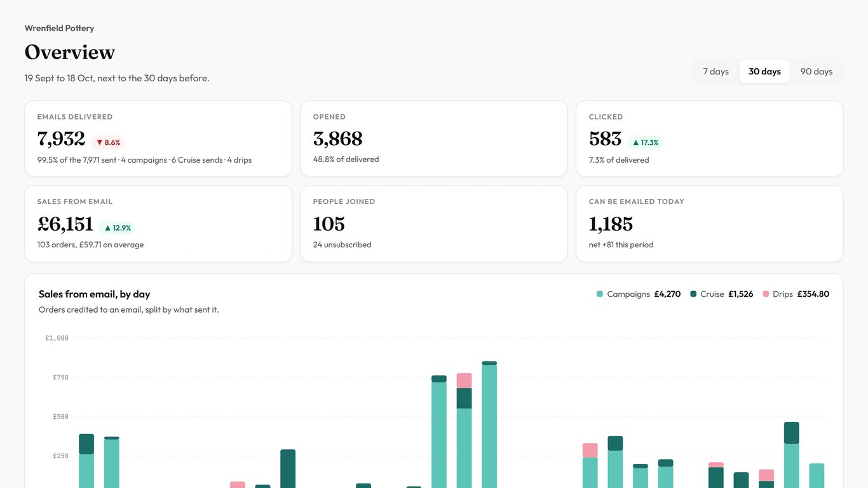Click the Cruise £1,526 legend total

click(740, 294)
